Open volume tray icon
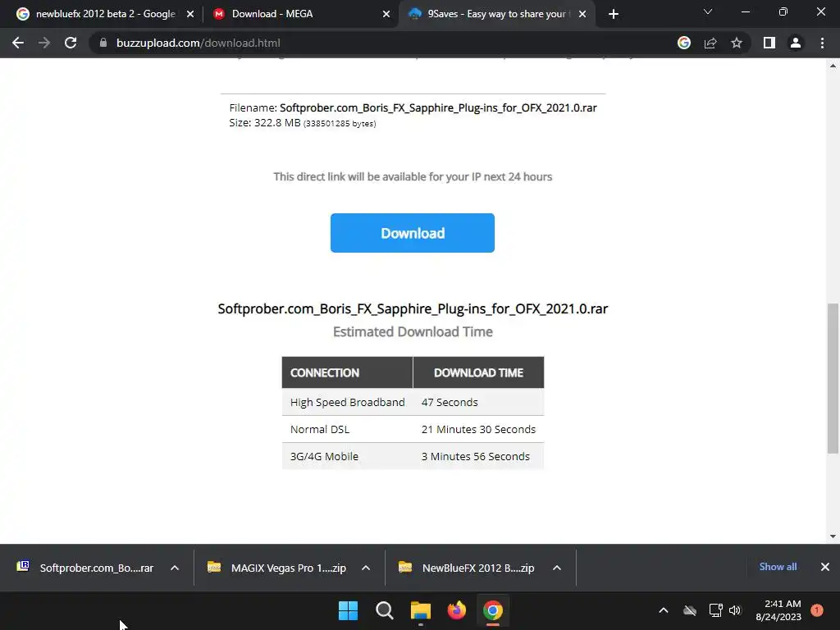Viewport: 840px width, 630px height. pyautogui.click(x=735, y=610)
